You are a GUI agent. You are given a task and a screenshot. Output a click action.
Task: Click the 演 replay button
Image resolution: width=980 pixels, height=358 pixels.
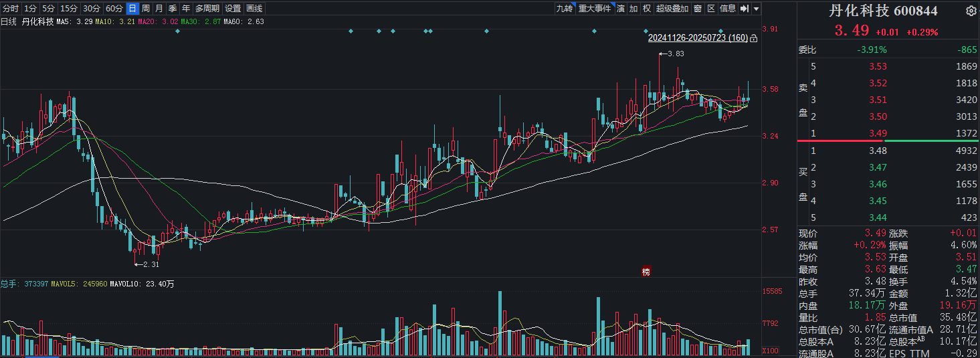click(621, 9)
